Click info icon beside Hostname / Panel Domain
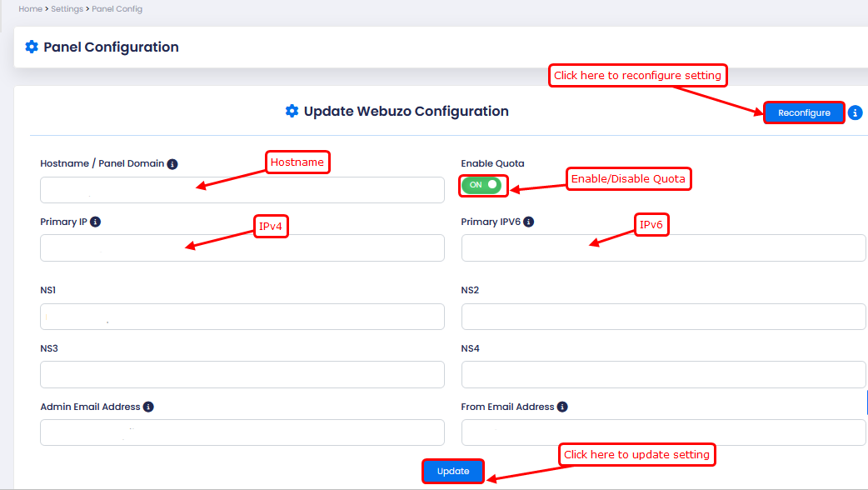This screenshot has width=868, height=490. (x=172, y=164)
